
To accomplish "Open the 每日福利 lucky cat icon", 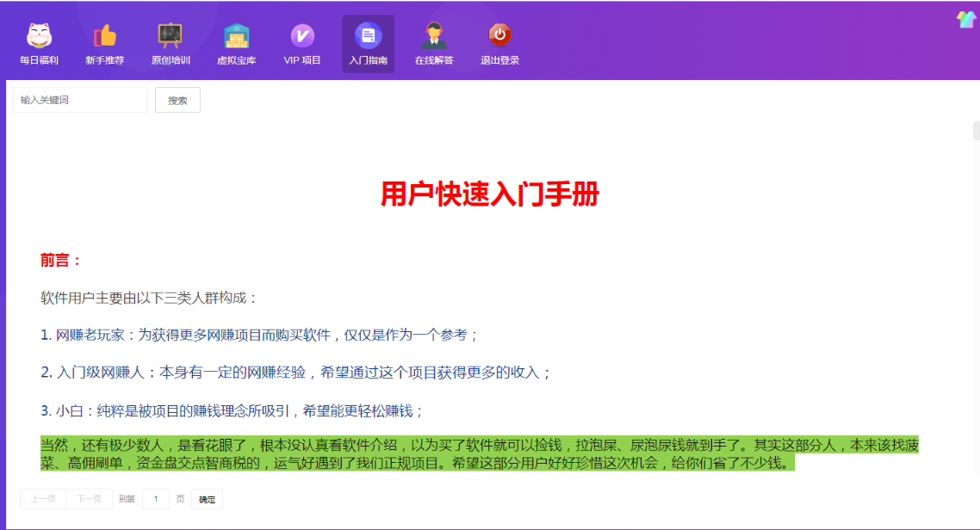I will 39,36.
